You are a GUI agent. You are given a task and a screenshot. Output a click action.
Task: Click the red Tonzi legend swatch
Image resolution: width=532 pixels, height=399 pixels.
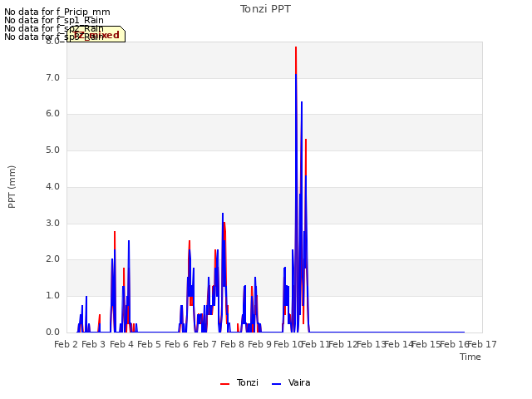point(224,384)
